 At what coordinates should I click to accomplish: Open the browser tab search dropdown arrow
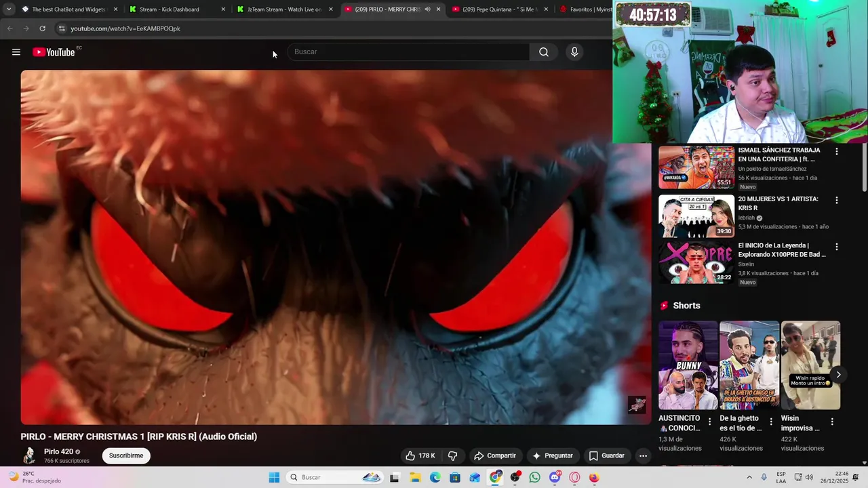click(8, 9)
